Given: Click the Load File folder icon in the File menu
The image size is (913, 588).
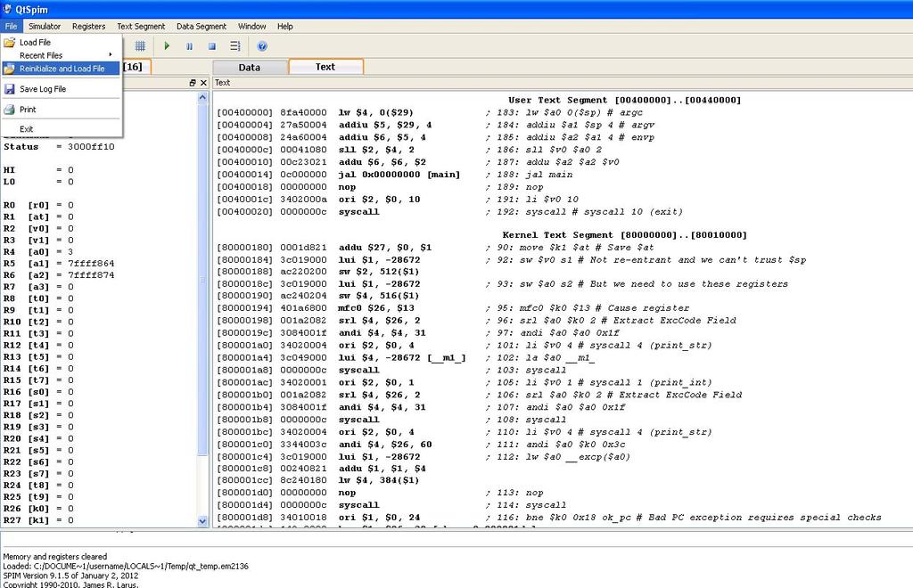Looking at the screenshot, I should 9,43.
